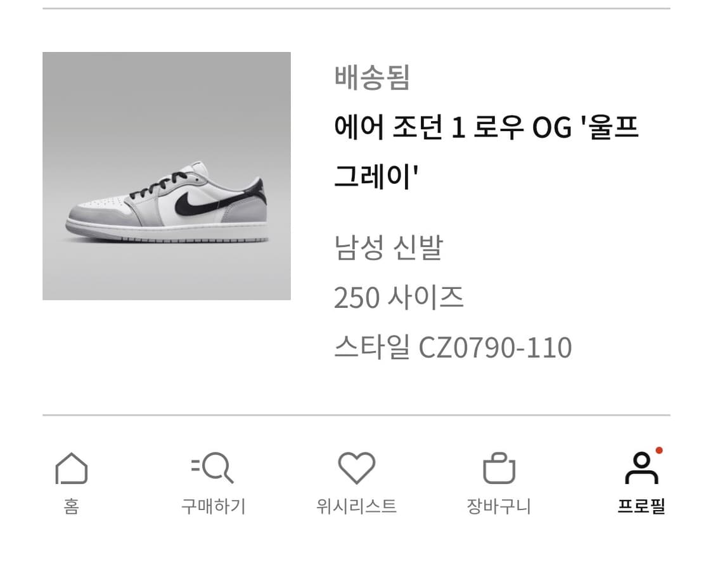Select the 250 사이즈 size text

(x=399, y=297)
